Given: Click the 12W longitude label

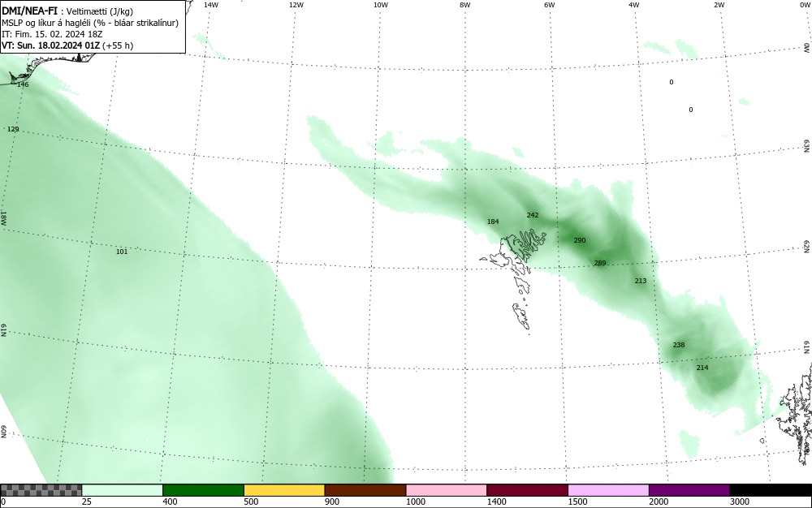Looking at the screenshot, I should (x=296, y=5).
